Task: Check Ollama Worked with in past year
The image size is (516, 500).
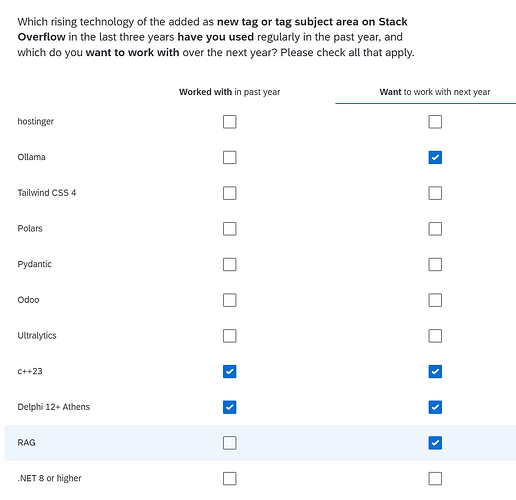Action: (229, 157)
